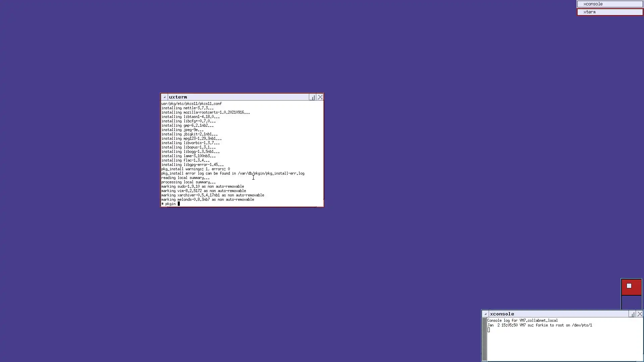This screenshot has height=362, width=644.
Task: Close the xconsole window with the X
Action: [640, 314]
